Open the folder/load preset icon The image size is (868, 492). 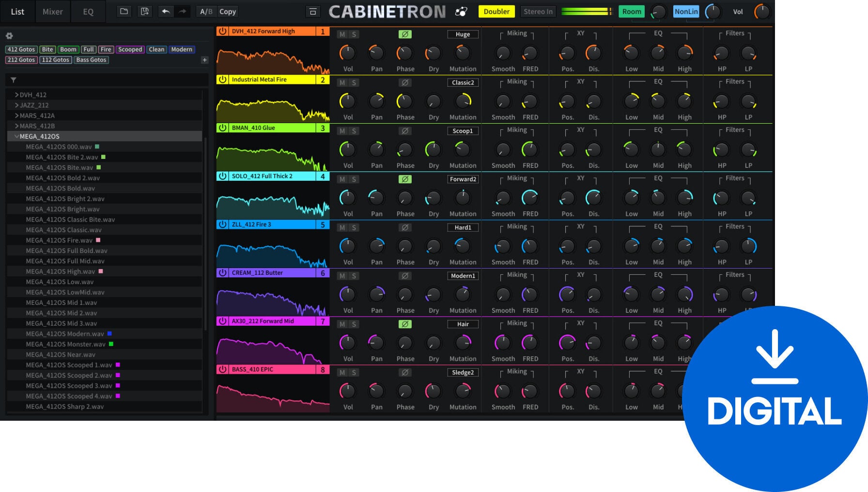click(x=124, y=11)
